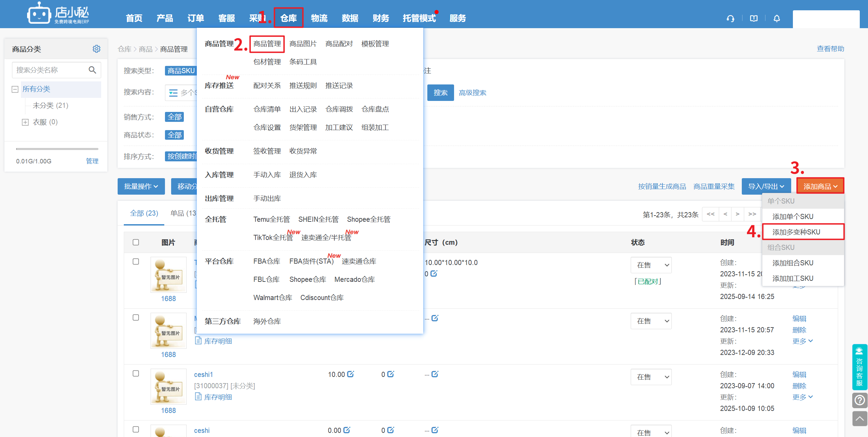Open the 导入/导出 dropdown button
The image size is (868, 437).
tap(766, 186)
